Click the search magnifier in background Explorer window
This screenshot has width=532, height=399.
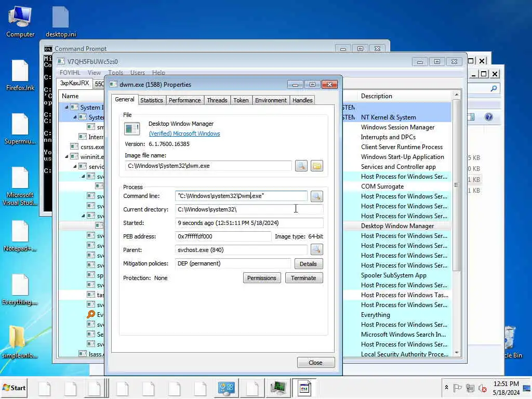(x=494, y=88)
